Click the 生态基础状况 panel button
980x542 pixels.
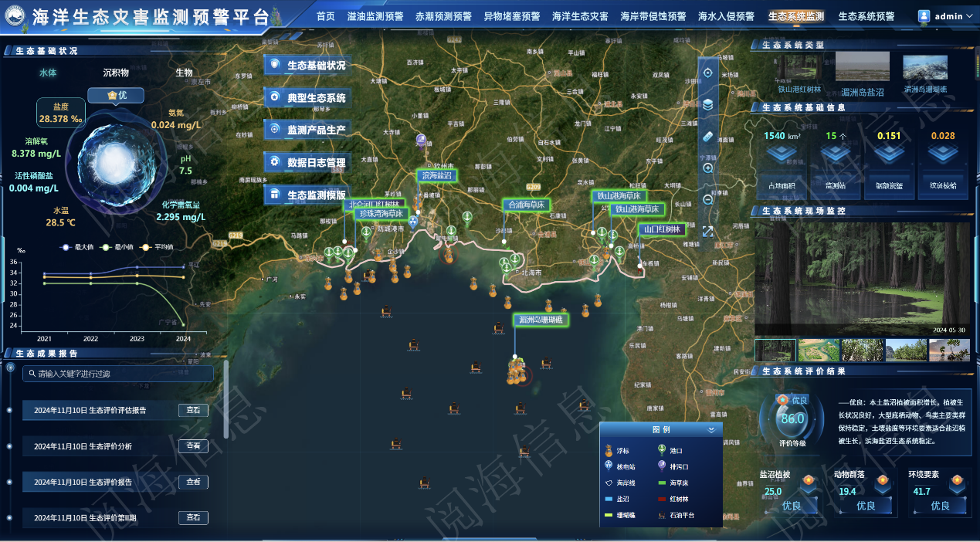[307, 65]
